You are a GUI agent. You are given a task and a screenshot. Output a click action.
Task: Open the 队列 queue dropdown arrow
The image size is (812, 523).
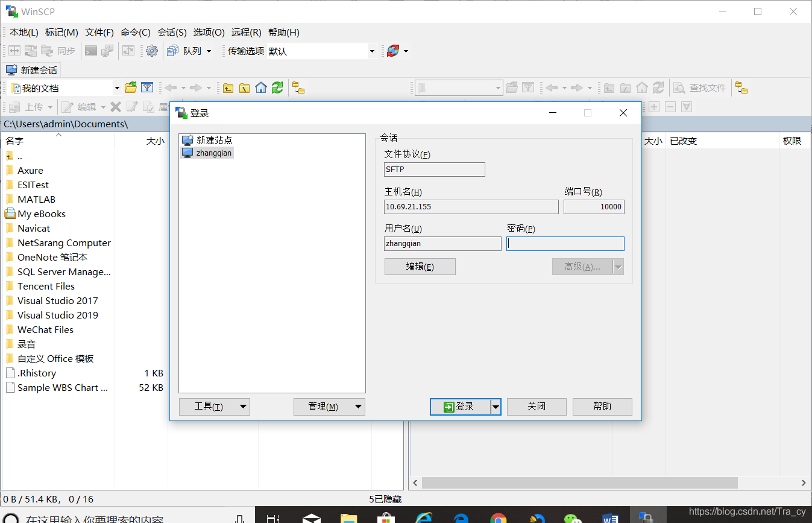209,51
